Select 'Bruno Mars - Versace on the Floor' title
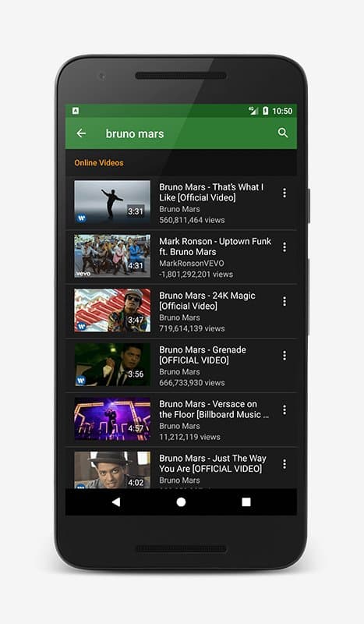The height and width of the screenshot is (624, 364). tap(214, 409)
